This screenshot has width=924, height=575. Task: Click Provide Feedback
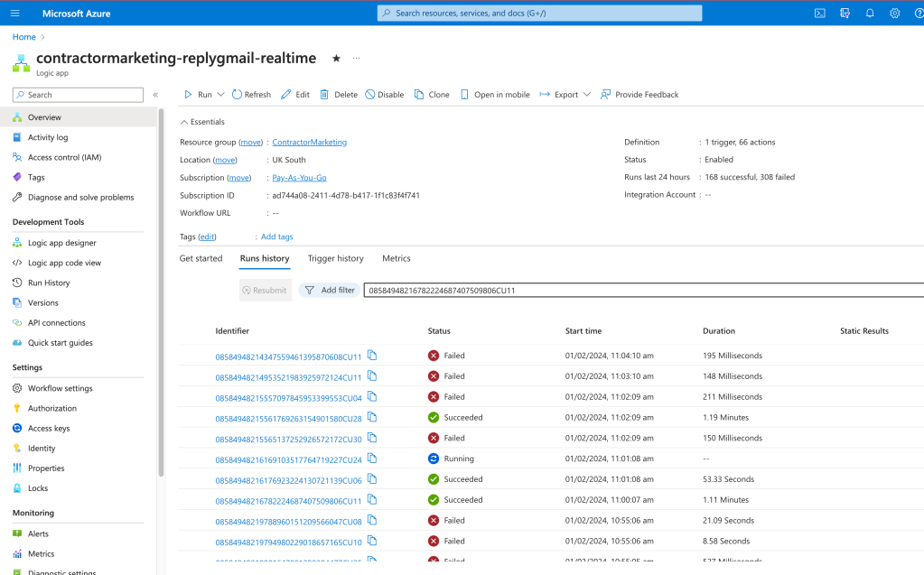(x=639, y=94)
